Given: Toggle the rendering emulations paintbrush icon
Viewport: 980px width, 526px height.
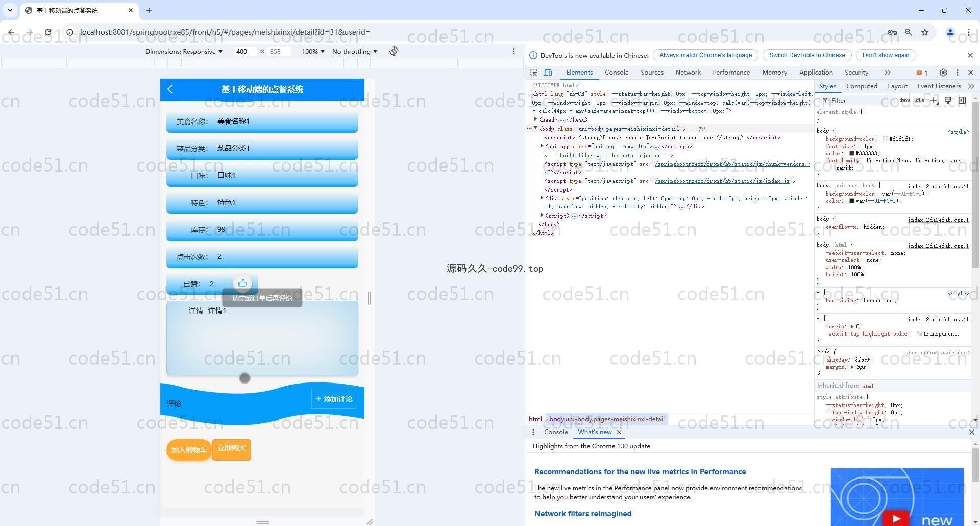Looking at the screenshot, I should [948, 100].
